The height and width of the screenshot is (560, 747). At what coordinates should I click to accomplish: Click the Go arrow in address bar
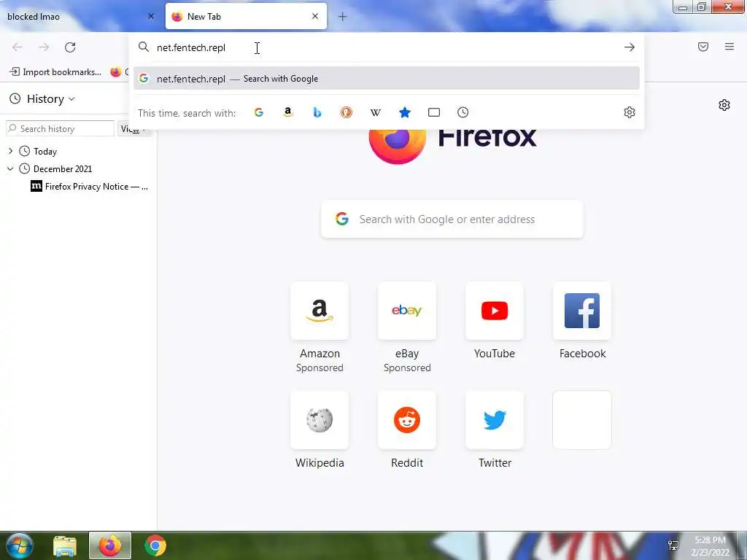630,47
